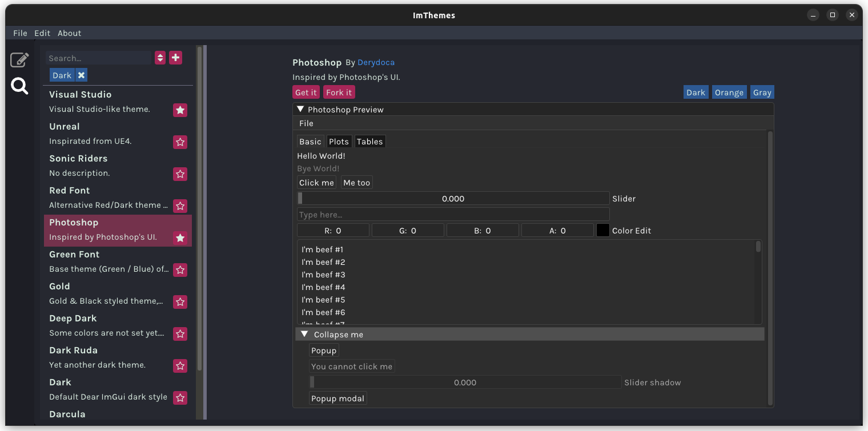
Task: Switch to the Tables tab
Action: 369,142
